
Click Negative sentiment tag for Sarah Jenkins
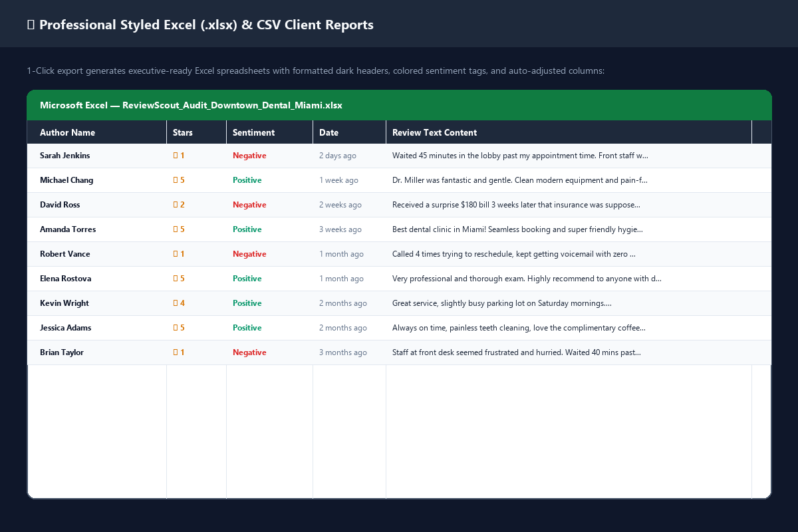pyautogui.click(x=249, y=156)
